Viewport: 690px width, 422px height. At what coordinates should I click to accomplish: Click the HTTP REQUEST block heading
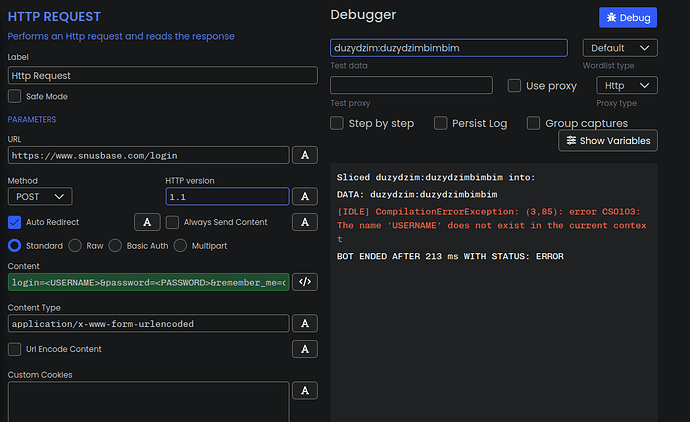click(x=54, y=17)
